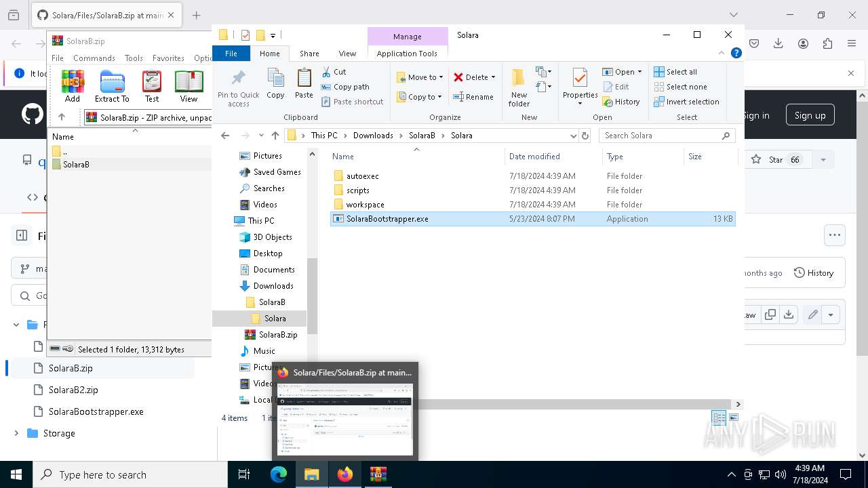This screenshot has width=868, height=488.
Task: Click WinRAR Add button
Action: 73,86
